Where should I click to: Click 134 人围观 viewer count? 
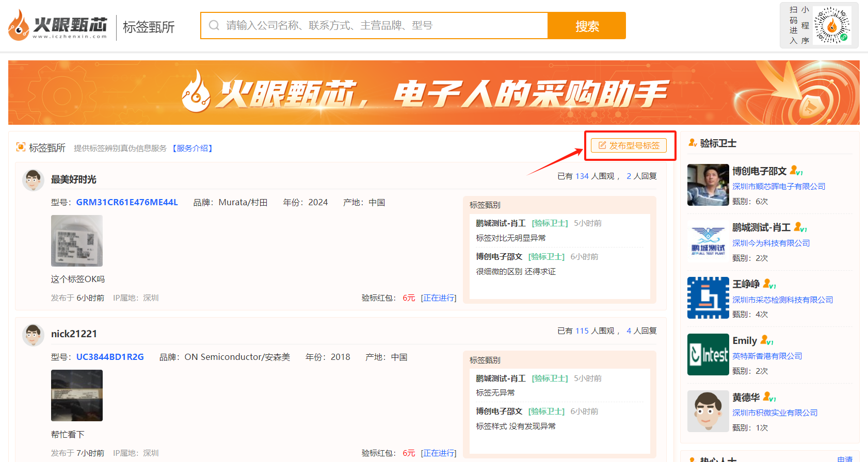pyautogui.click(x=596, y=176)
